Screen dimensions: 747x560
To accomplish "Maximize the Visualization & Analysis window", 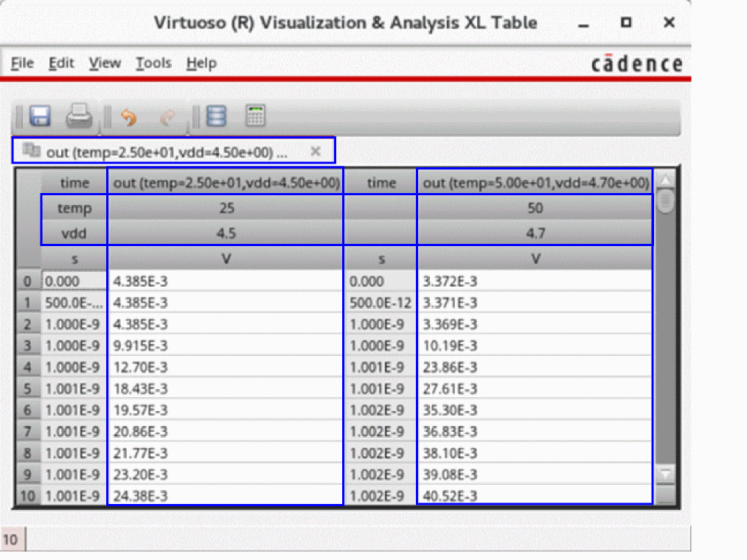I will point(626,23).
